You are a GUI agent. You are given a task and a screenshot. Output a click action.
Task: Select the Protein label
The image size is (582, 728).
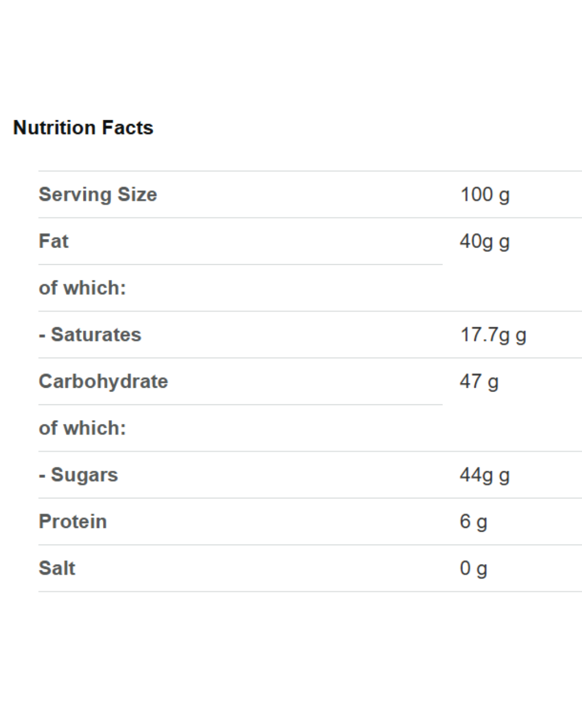coord(73,521)
